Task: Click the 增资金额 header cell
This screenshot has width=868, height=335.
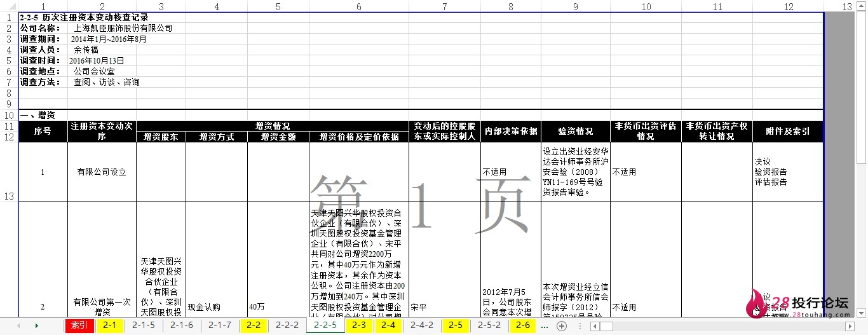Action: (278, 137)
